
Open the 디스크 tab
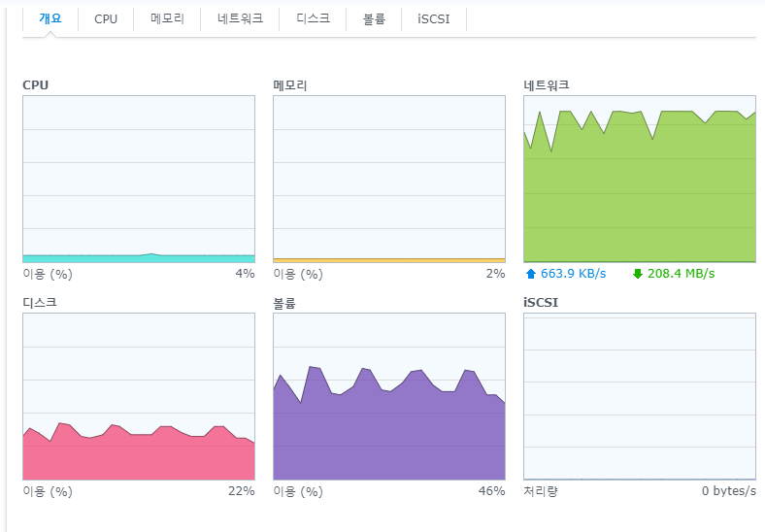point(313,19)
